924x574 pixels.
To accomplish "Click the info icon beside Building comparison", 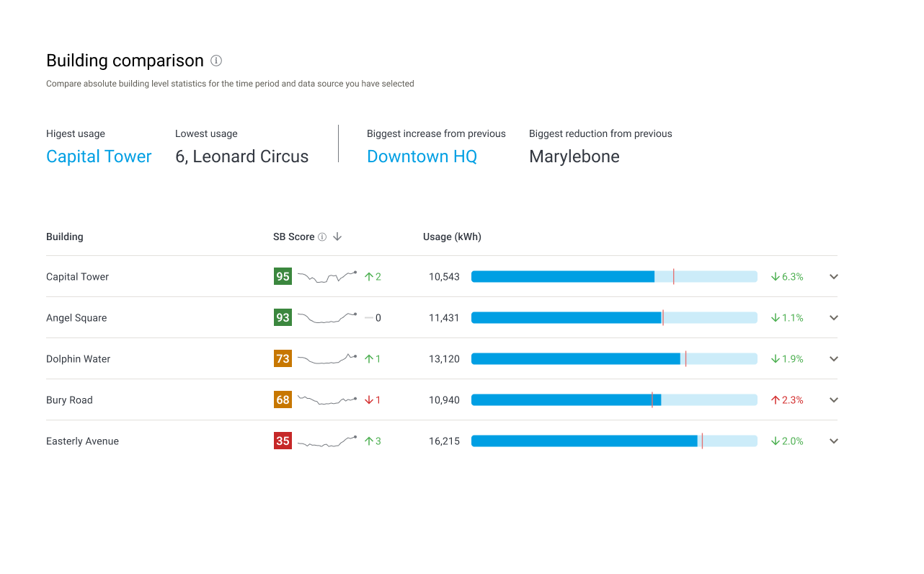I will tap(216, 61).
